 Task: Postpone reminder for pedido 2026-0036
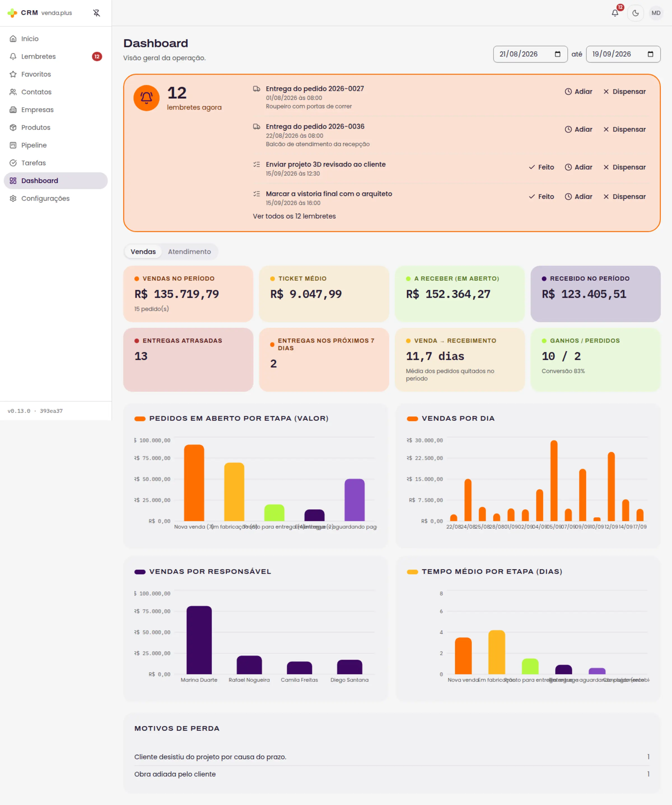point(578,129)
